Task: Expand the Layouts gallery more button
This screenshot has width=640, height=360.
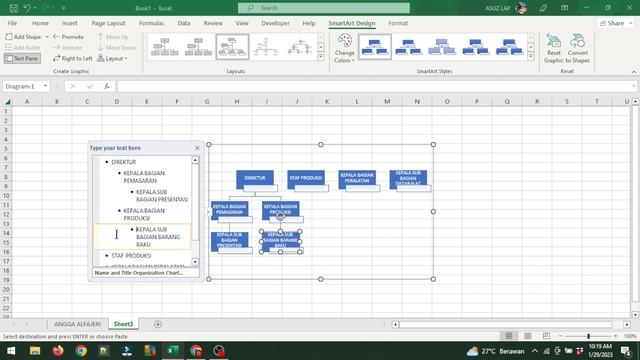Action: [321, 57]
